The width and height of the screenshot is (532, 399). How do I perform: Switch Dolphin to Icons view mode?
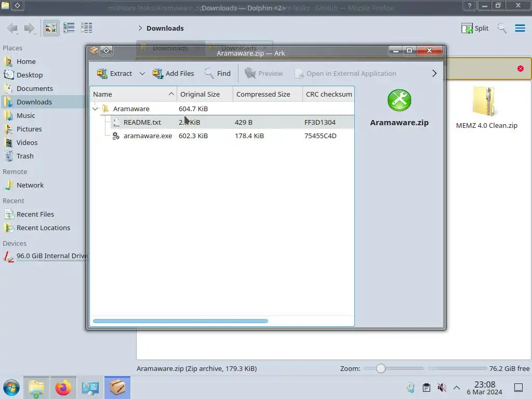[x=51, y=28]
